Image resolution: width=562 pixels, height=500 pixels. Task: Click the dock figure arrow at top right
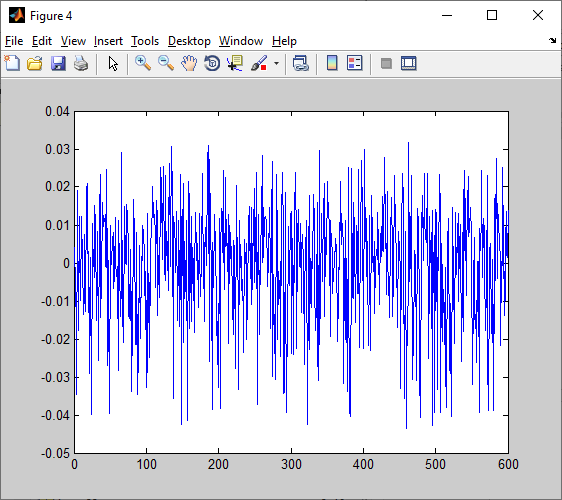552,41
